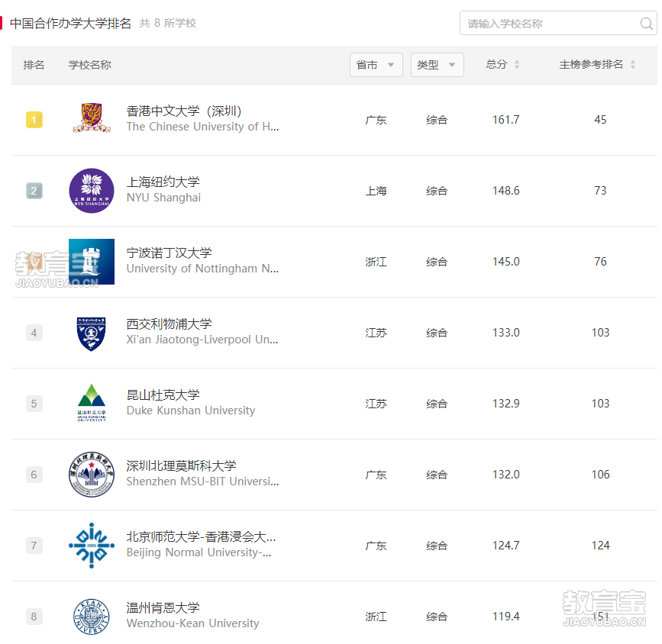This screenshot has width=662, height=644.
Task: Click score 132.9 cell
Action: [x=505, y=404]
